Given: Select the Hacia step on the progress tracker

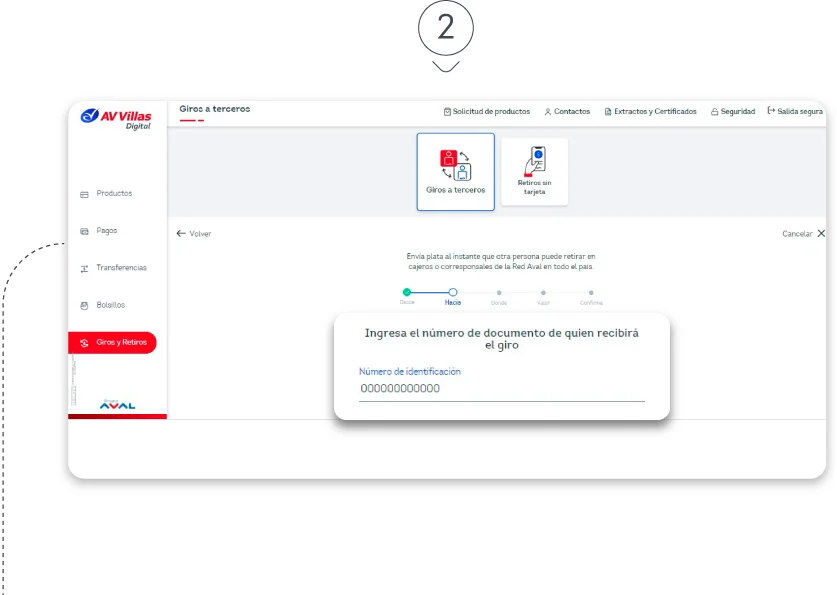Looking at the screenshot, I should click(x=452, y=292).
